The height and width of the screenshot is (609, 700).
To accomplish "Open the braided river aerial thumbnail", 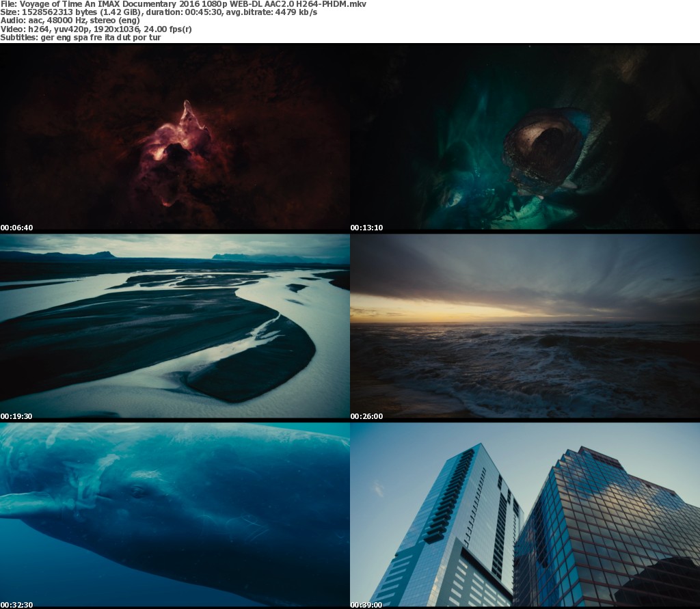I will pos(175,326).
